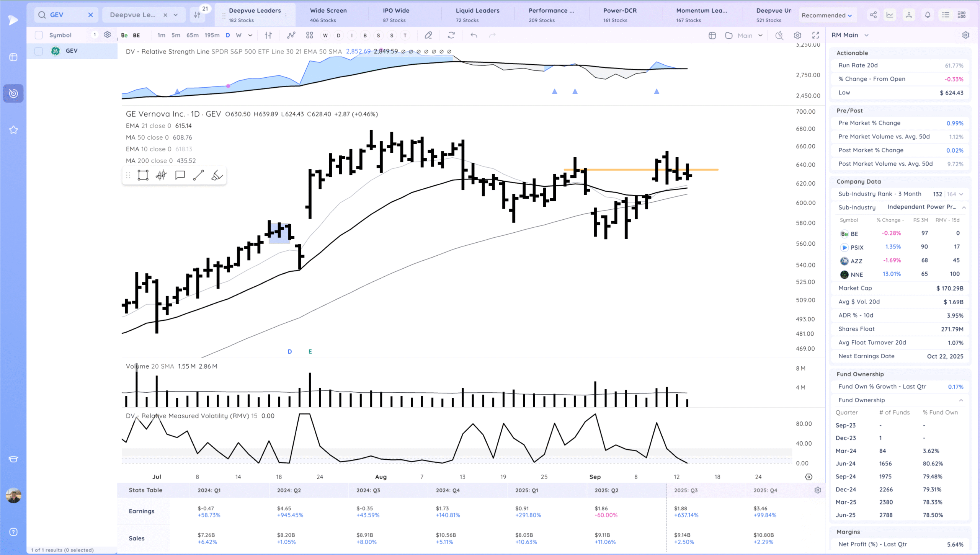Select the 195m timeframe button
Viewport: 980px width, 555px height.
tap(212, 35)
